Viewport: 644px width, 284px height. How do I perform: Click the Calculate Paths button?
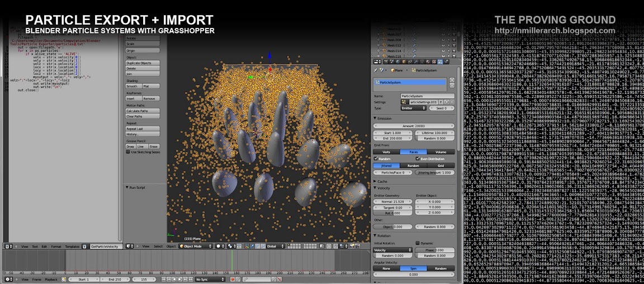(143, 111)
